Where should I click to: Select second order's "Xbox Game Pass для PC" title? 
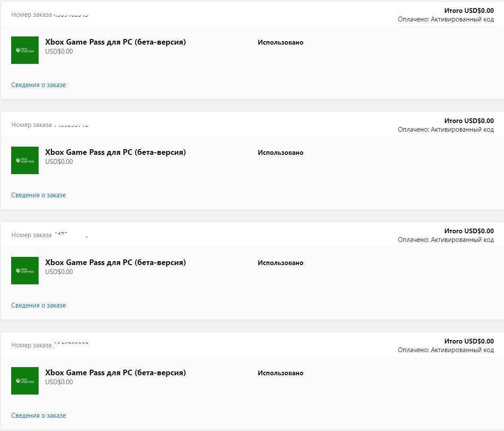(115, 152)
